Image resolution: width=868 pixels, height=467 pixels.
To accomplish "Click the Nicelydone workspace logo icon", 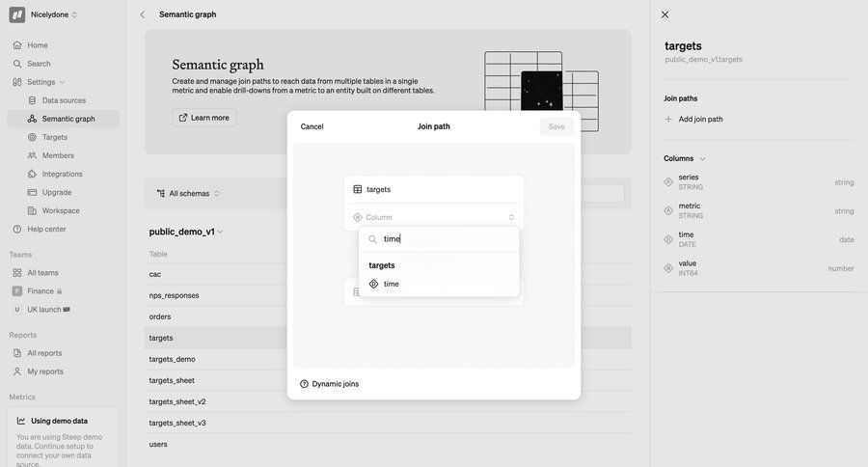I will tap(17, 15).
